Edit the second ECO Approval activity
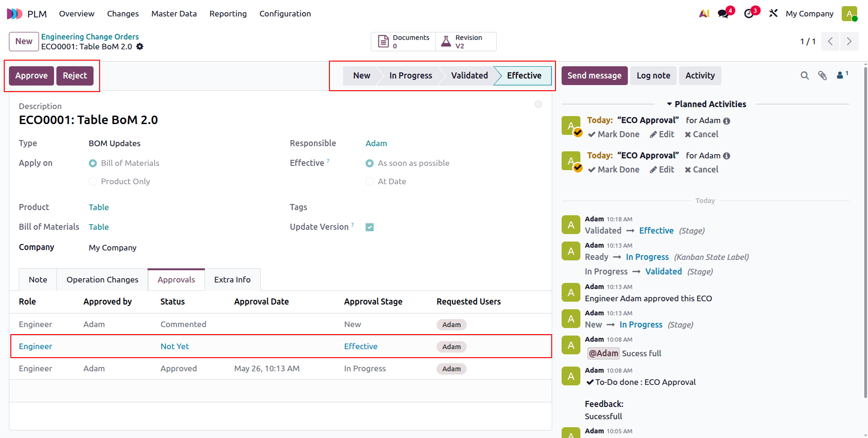Viewport: 868px width, 438px height. (662, 170)
